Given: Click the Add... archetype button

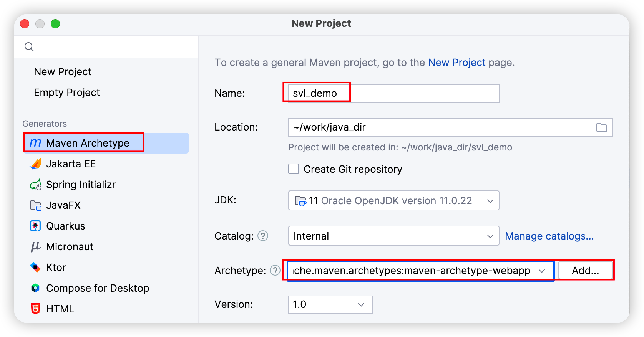Looking at the screenshot, I should click(585, 271).
